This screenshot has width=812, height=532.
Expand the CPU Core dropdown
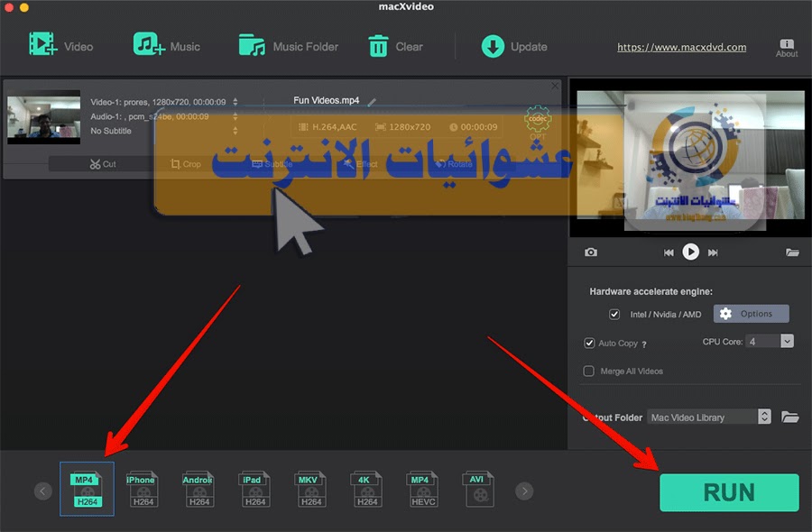(x=787, y=341)
